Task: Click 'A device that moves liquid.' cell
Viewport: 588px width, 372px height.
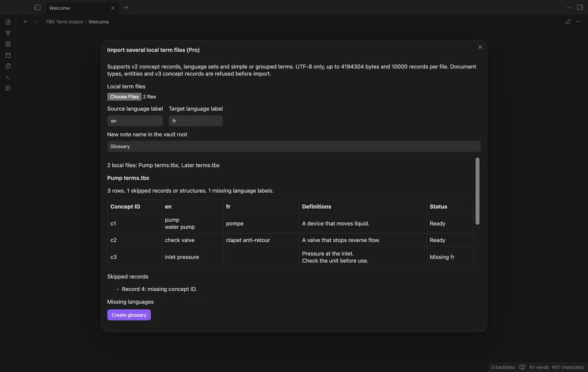Action: click(x=363, y=223)
